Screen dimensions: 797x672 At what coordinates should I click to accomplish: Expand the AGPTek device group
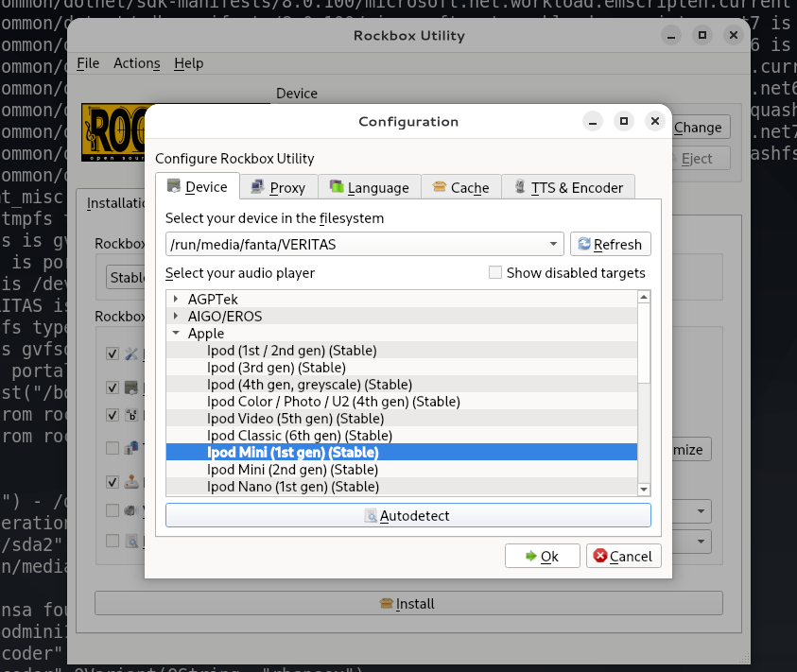(176, 299)
